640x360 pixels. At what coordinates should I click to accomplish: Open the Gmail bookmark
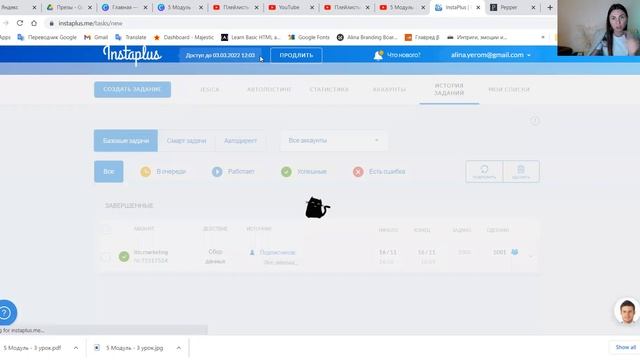click(96, 37)
